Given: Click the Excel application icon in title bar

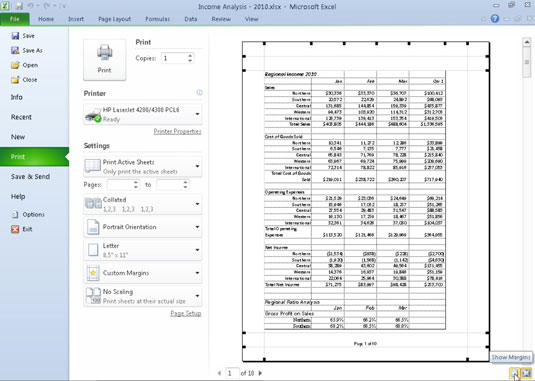Looking at the screenshot, I should coord(6,6).
